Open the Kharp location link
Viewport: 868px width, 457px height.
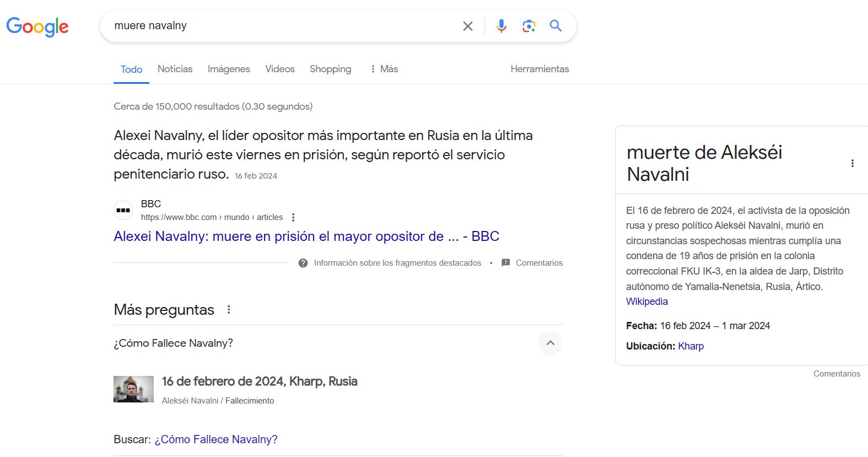[691, 346]
